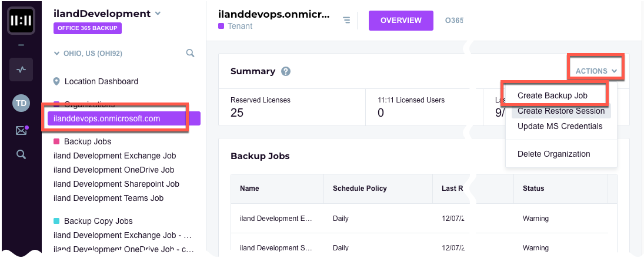Click the left rail search icon
Image resolution: width=644 pixels, height=271 pixels.
(21, 155)
